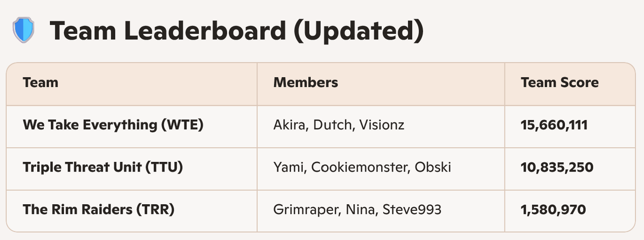Select the We Take Everything (WTE) cell
This screenshot has width=644, height=240.
coord(113,125)
